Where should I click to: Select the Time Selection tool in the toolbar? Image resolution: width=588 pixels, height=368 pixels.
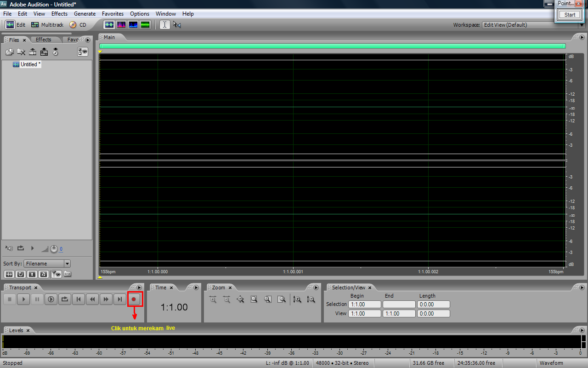164,24
